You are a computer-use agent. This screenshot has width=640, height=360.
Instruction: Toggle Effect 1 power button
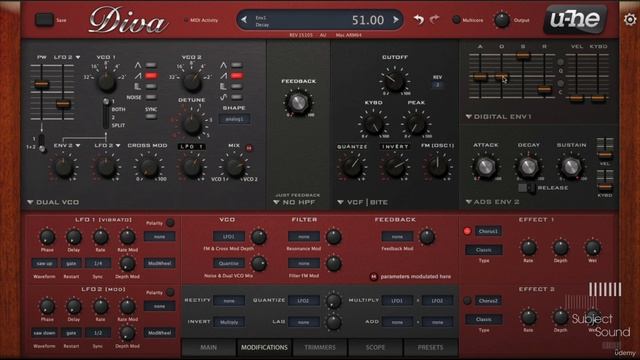pos(467,231)
